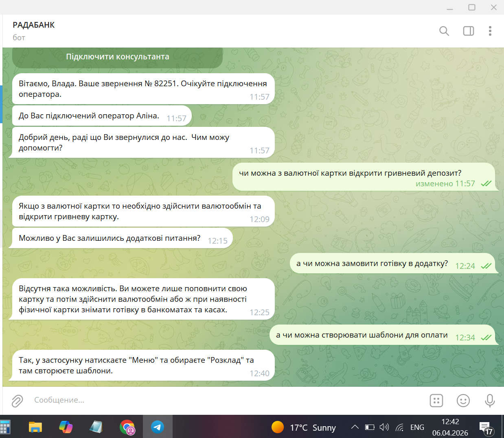Open the РАДАБАНК chat title header
504x438 pixels.
(x=34, y=25)
